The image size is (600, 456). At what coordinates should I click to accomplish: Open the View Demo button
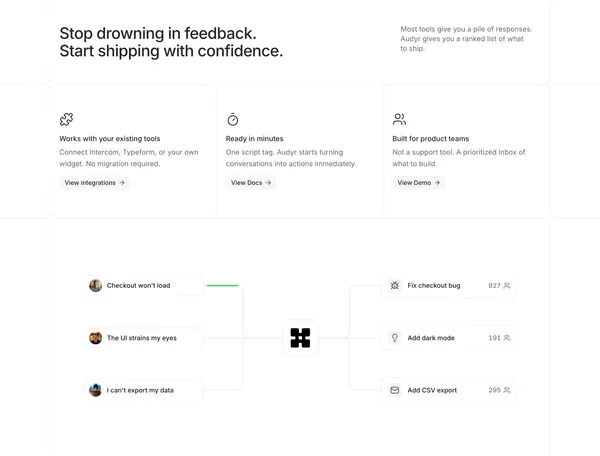[418, 183]
